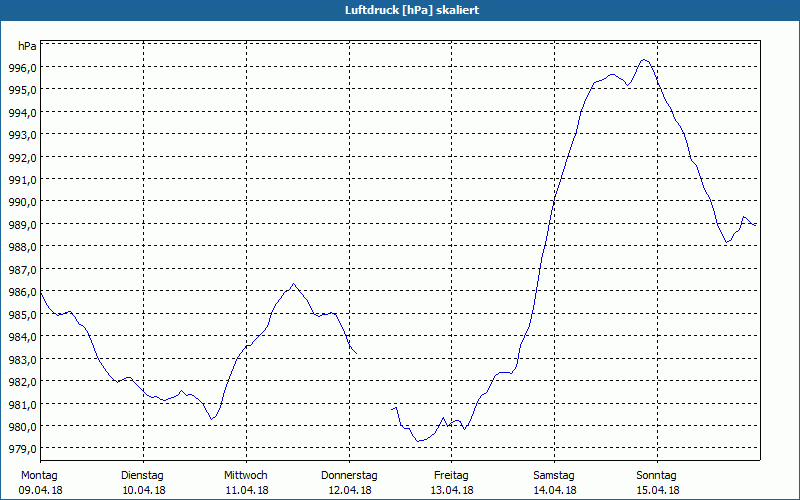Click the 12.04.18 date label
Image resolution: width=800 pixels, height=500 pixels.
tap(350, 491)
